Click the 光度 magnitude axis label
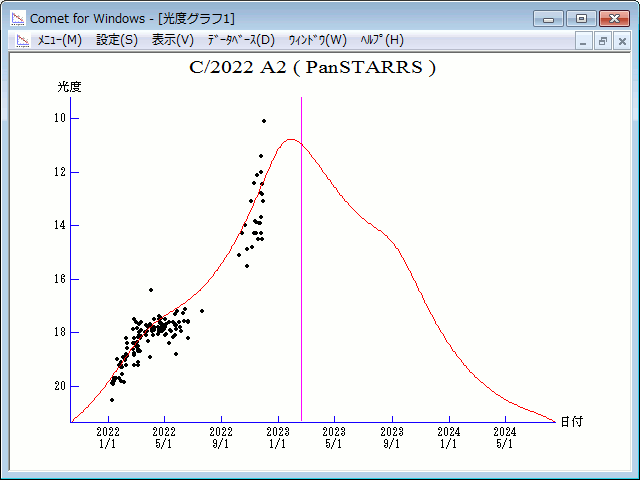640x480 pixels. 69,87
